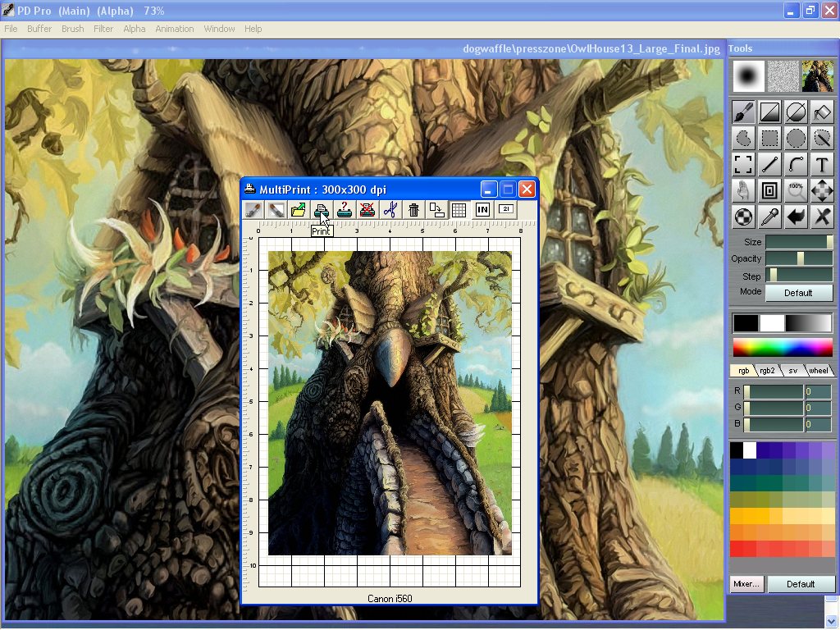
Task: Pick the eyedropper color picker tool
Action: click(769, 217)
